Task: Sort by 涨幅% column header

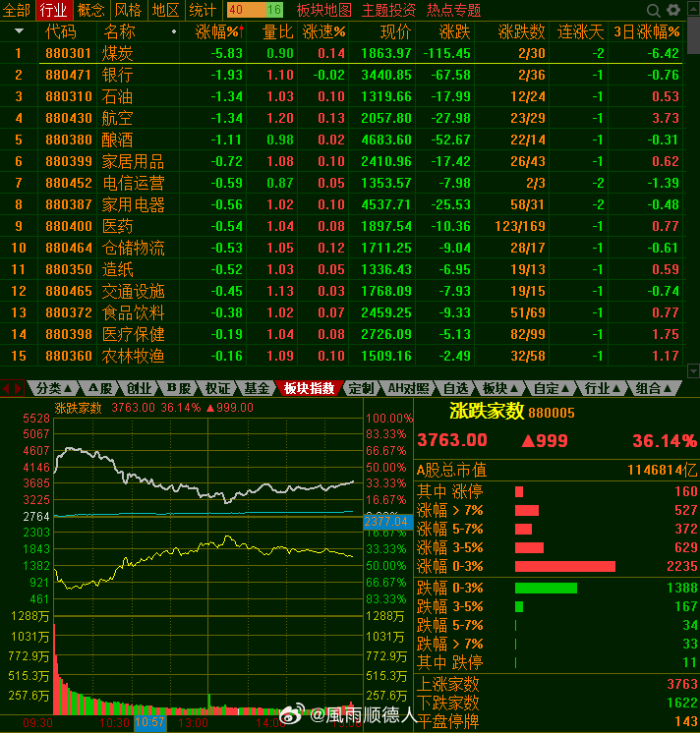Action: click(x=219, y=31)
